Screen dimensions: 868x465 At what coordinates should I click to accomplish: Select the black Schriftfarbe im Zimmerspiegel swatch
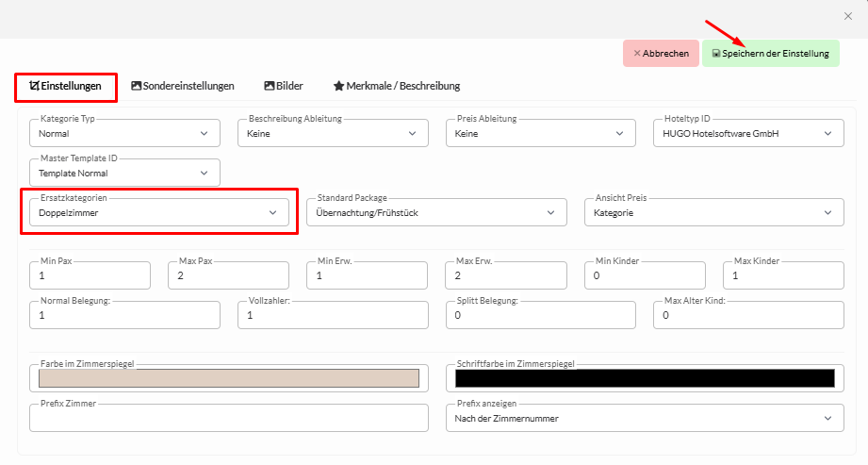pos(644,378)
